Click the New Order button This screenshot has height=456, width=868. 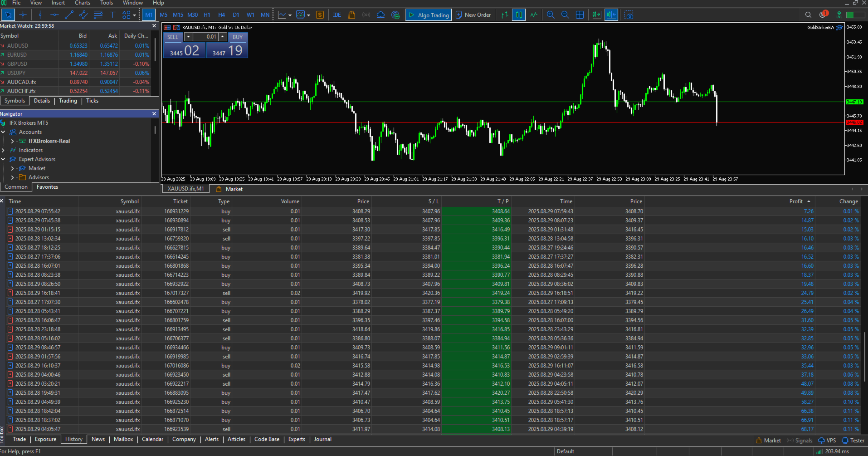pos(473,15)
